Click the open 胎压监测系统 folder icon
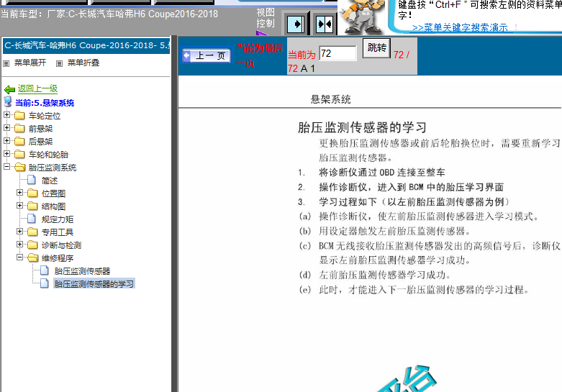This screenshot has height=392, width=562. click(20, 168)
